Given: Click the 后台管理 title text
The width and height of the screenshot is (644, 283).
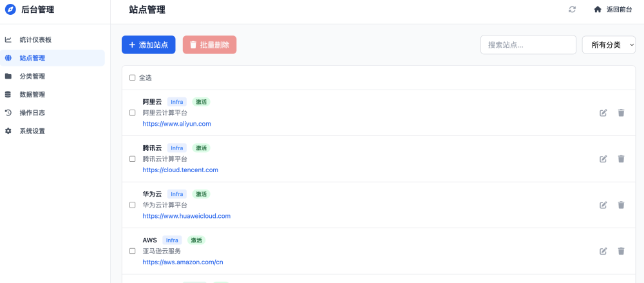Looking at the screenshot, I should [x=37, y=10].
